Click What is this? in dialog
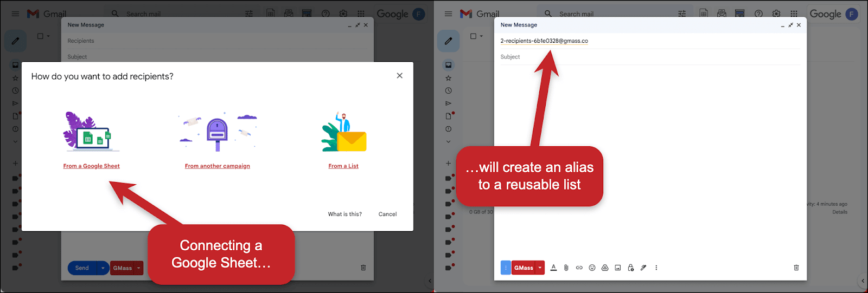The height and width of the screenshot is (293, 868). pyautogui.click(x=344, y=214)
